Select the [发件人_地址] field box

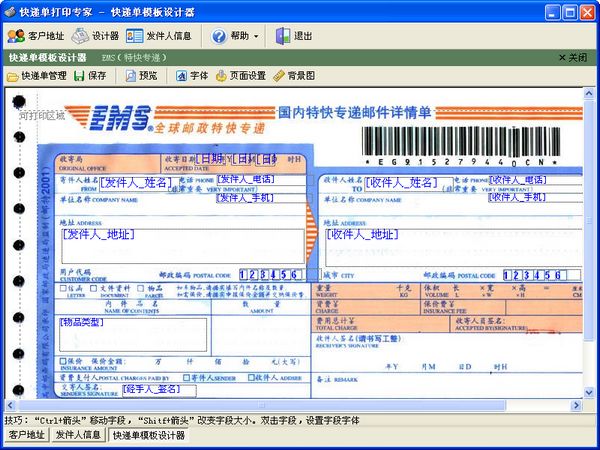183,246
